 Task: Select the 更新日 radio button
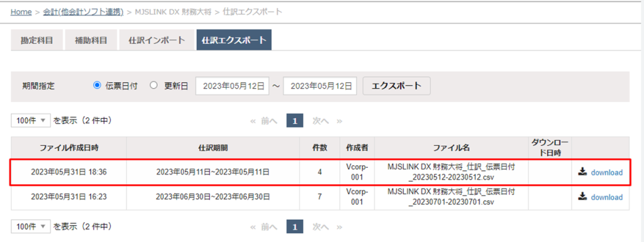[x=153, y=85]
